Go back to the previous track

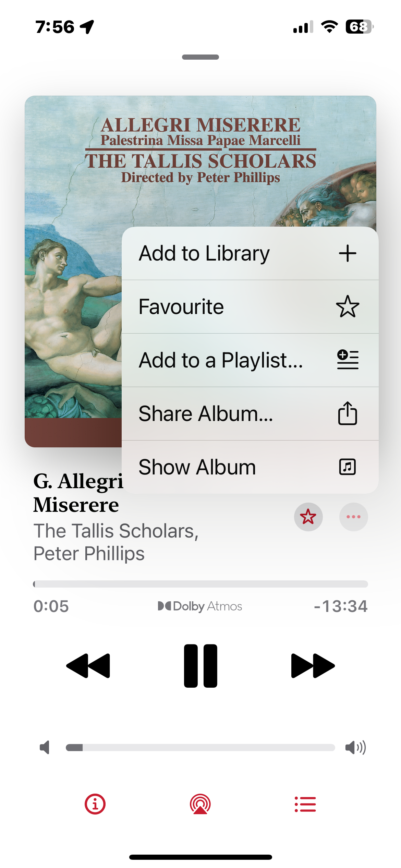point(88,666)
